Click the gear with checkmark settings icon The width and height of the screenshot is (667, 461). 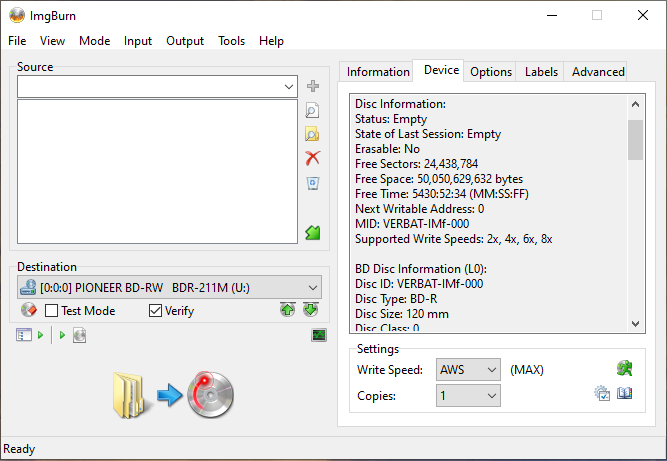tap(602, 393)
